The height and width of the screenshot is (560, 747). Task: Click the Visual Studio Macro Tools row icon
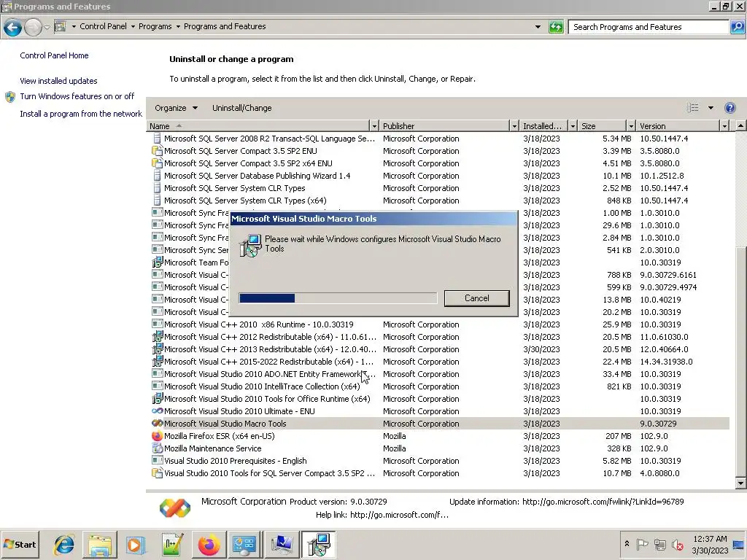coord(157,424)
